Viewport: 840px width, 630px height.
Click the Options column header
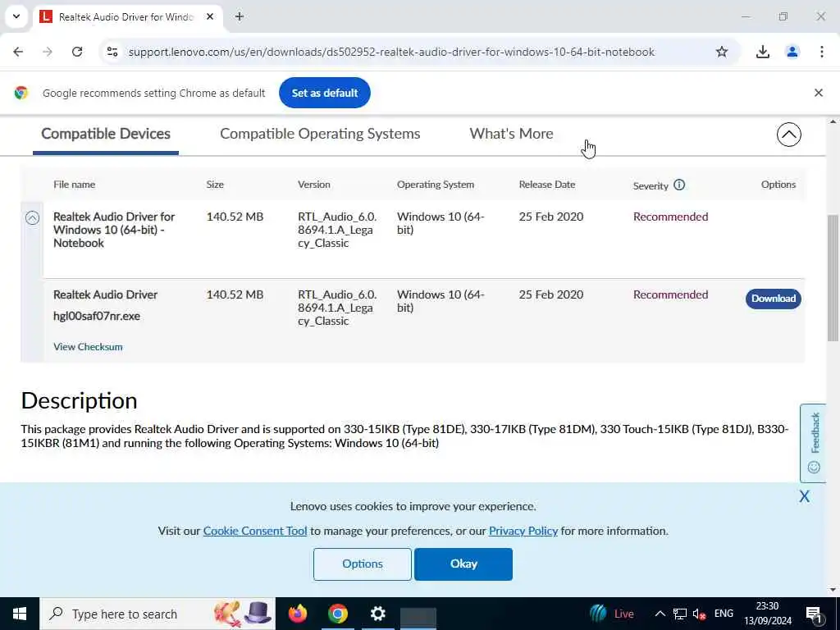(778, 185)
